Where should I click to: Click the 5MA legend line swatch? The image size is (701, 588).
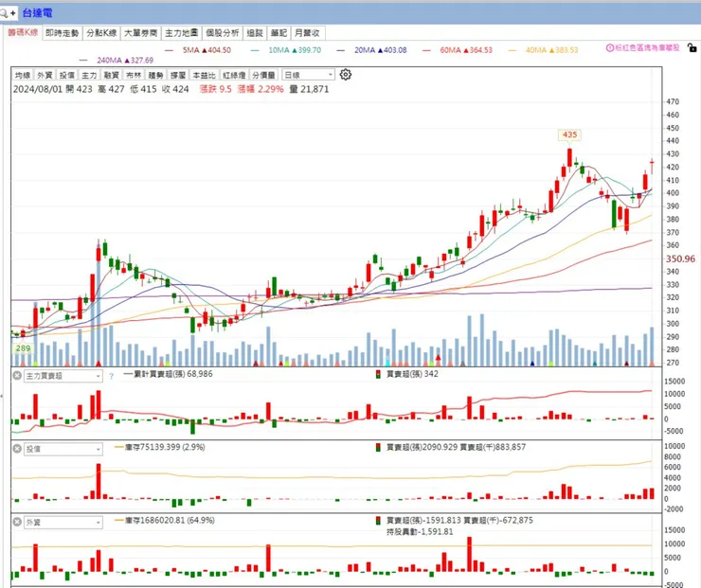tap(169, 50)
